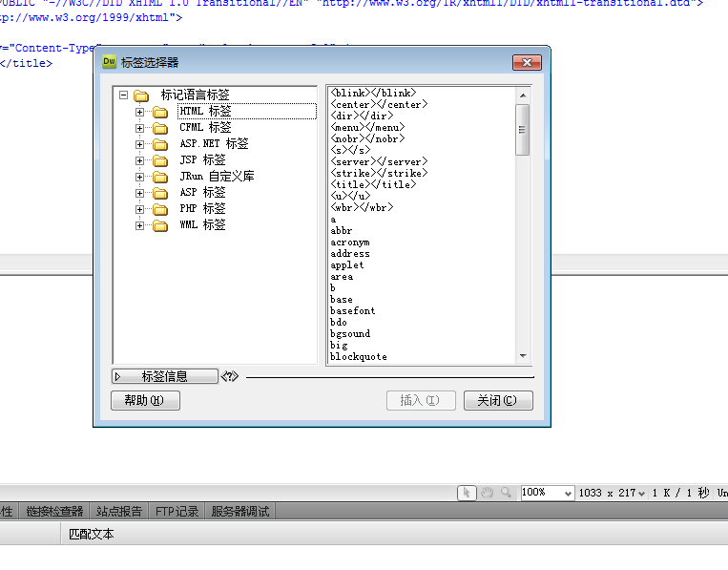Open the 100% zoom level dropdown

tap(569, 493)
